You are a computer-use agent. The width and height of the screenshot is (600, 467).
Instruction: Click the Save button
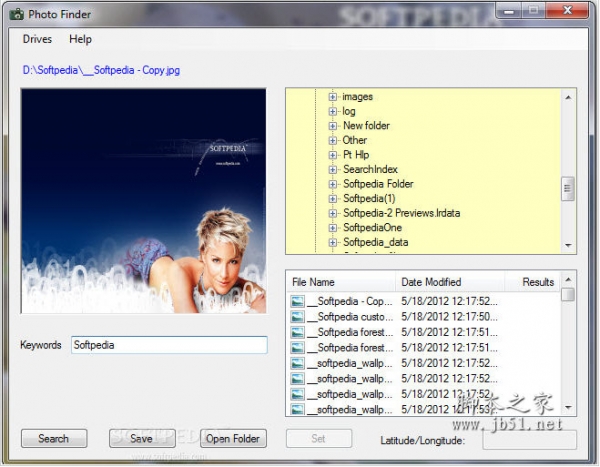pos(142,439)
